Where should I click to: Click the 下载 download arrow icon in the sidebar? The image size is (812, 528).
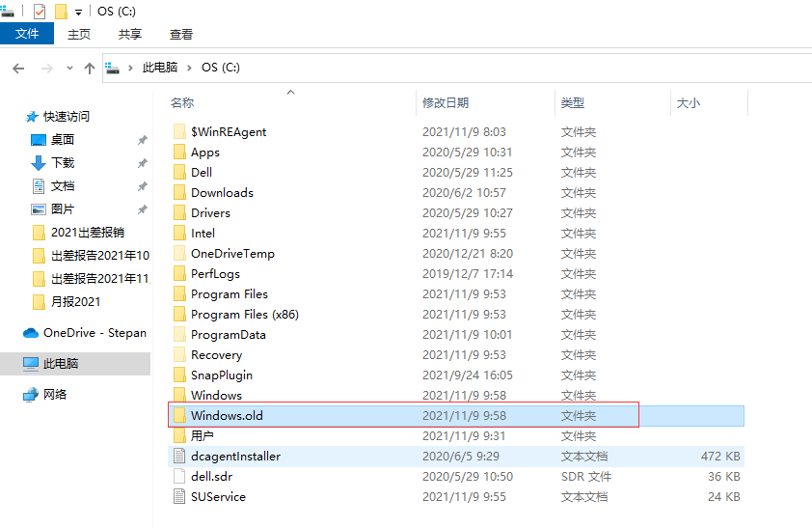39,163
